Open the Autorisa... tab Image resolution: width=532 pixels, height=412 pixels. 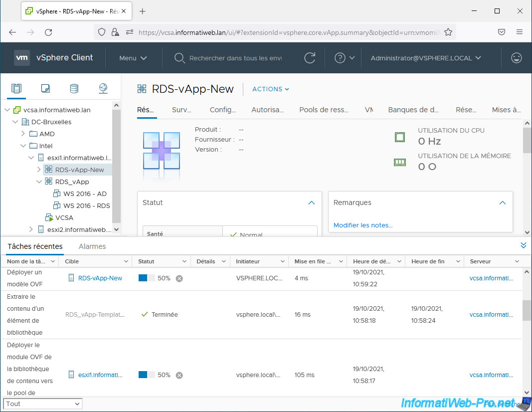point(267,110)
